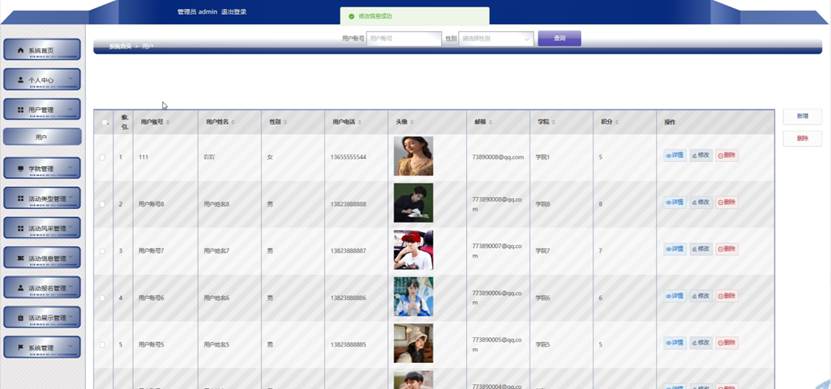Open the 性别 select dropdown

click(496, 39)
